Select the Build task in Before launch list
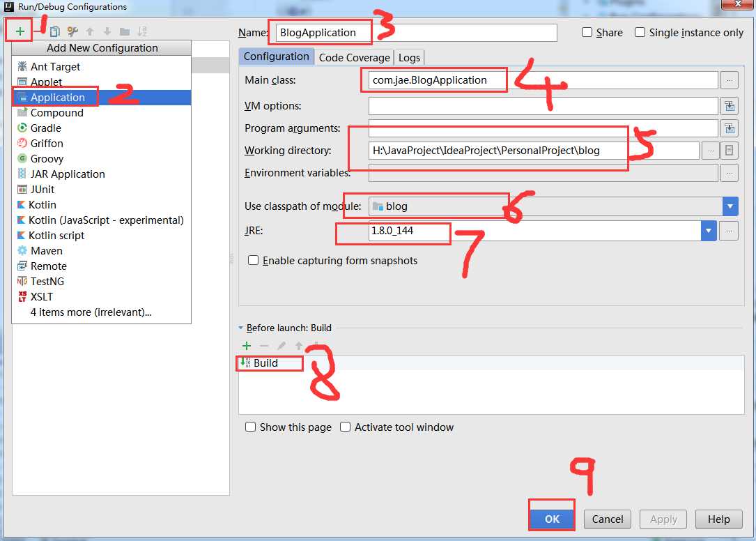Viewport: 756px width, 541px height. [491, 363]
